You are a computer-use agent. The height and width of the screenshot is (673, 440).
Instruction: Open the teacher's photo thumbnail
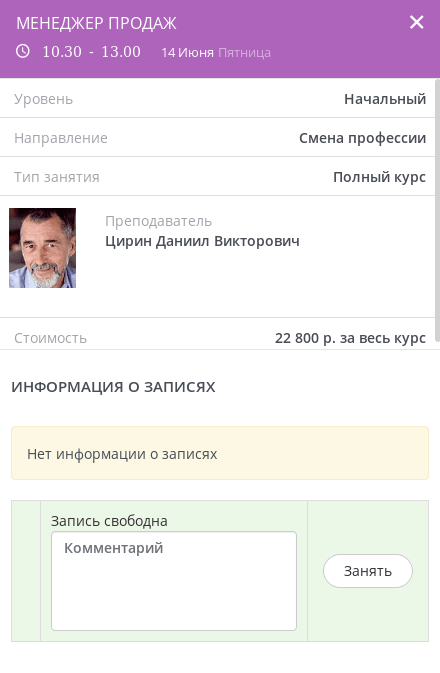point(42,248)
